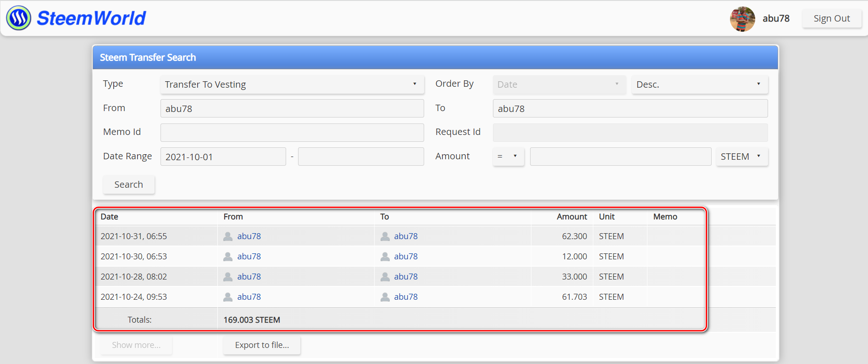The image size is (868, 364).
Task: Change the Desc. sort direction dropdown
Action: (x=700, y=84)
